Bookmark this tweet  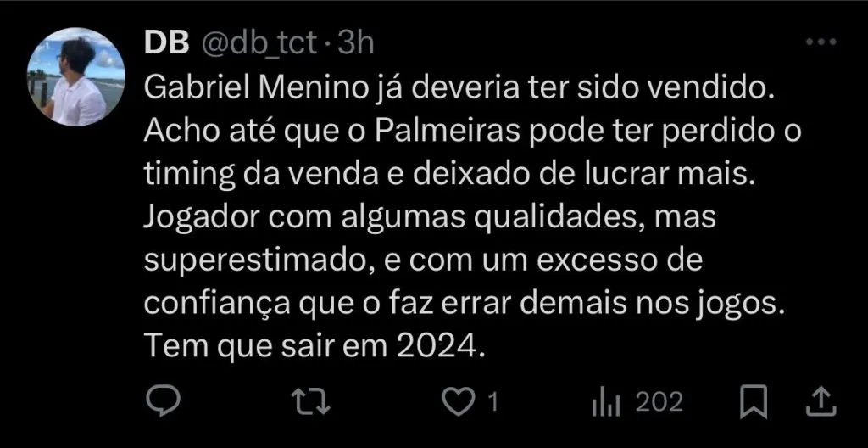(x=754, y=401)
